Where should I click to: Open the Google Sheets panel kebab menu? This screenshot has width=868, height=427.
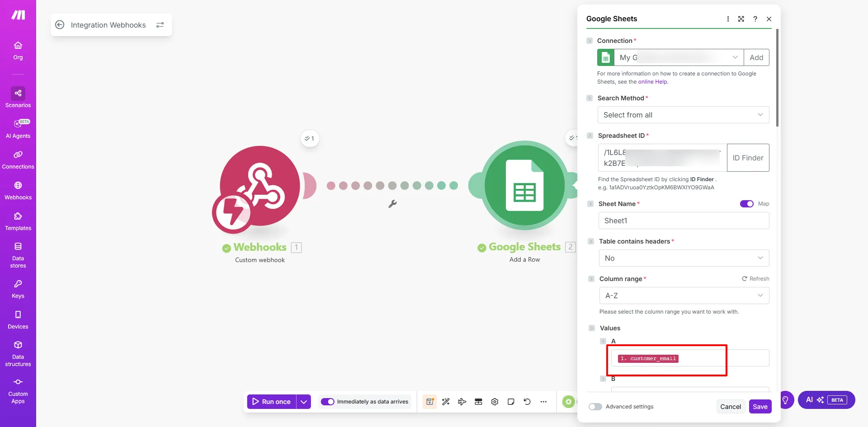pyautogui.click(x=728, y=19)
